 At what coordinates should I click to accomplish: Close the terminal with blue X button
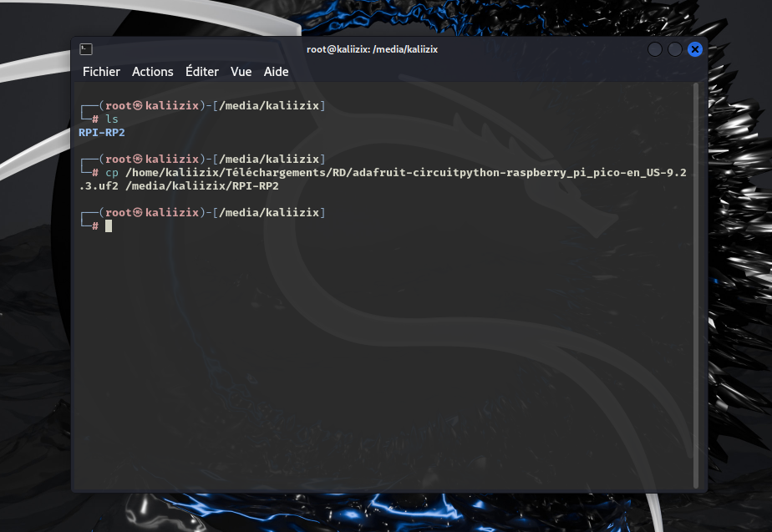tap(694, 49)
